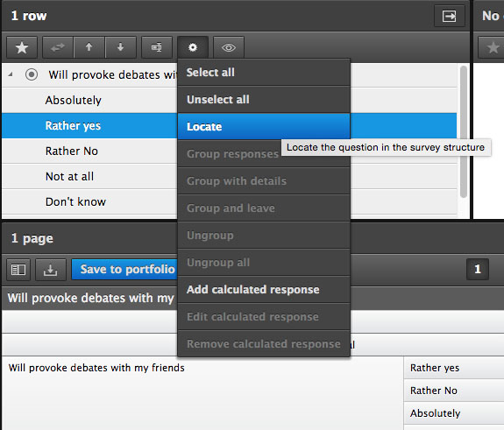
Task: Click the Ungroup menu entry
Action: (264, 235)
